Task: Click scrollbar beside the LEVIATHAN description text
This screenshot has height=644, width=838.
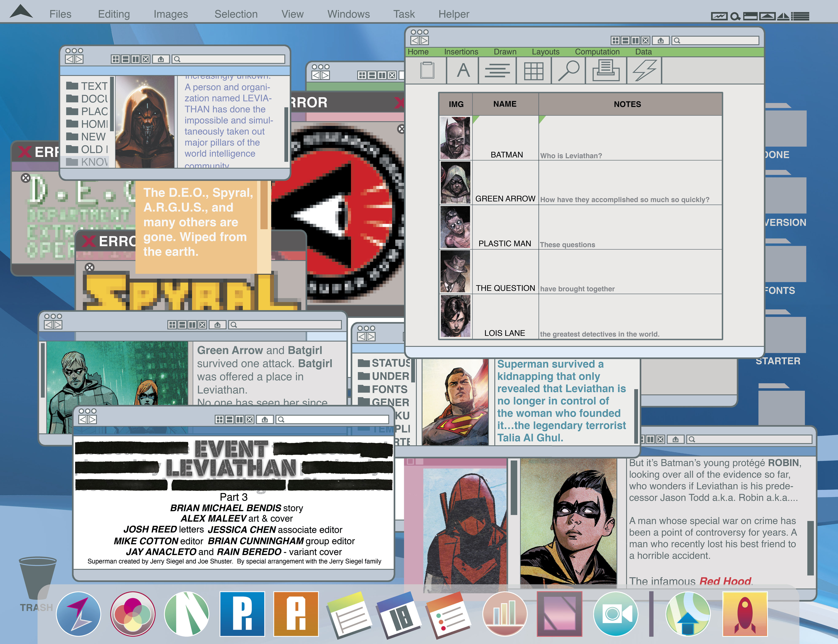Action: click(286, 134)
